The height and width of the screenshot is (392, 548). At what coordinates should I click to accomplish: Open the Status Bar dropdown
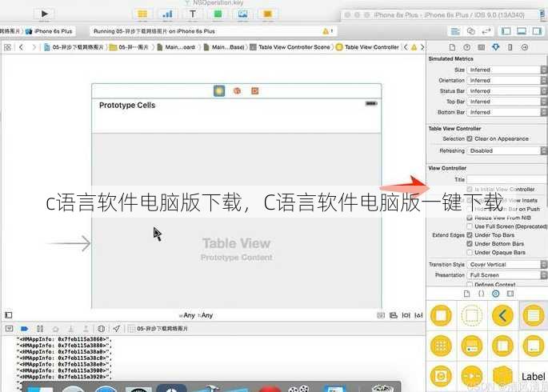(x=506, y=91)
